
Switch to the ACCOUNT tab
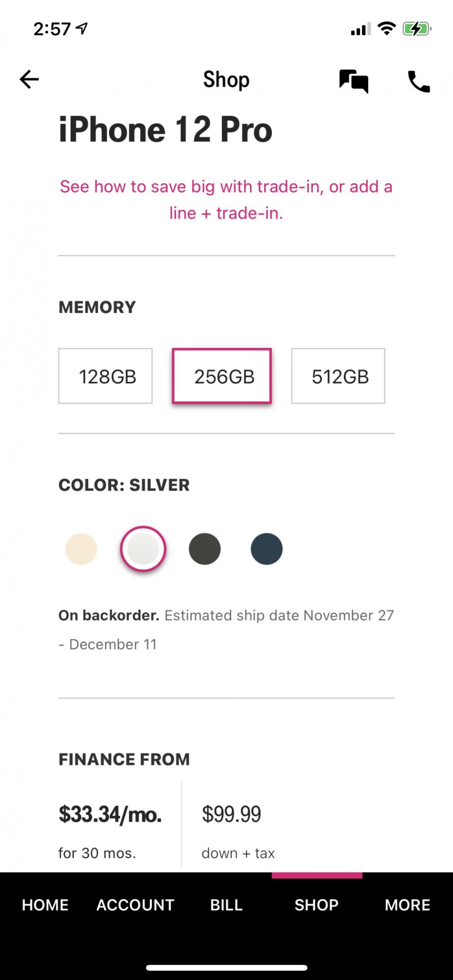(x=136, y=905)
